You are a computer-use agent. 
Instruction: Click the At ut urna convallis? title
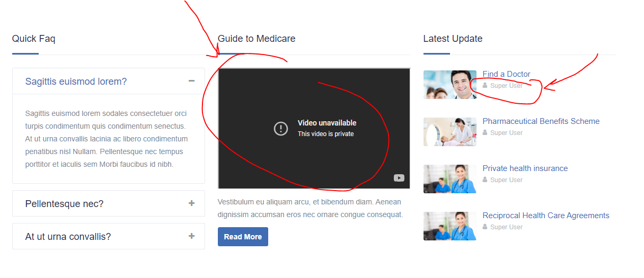pyautogui.click(x=68, y=237)
